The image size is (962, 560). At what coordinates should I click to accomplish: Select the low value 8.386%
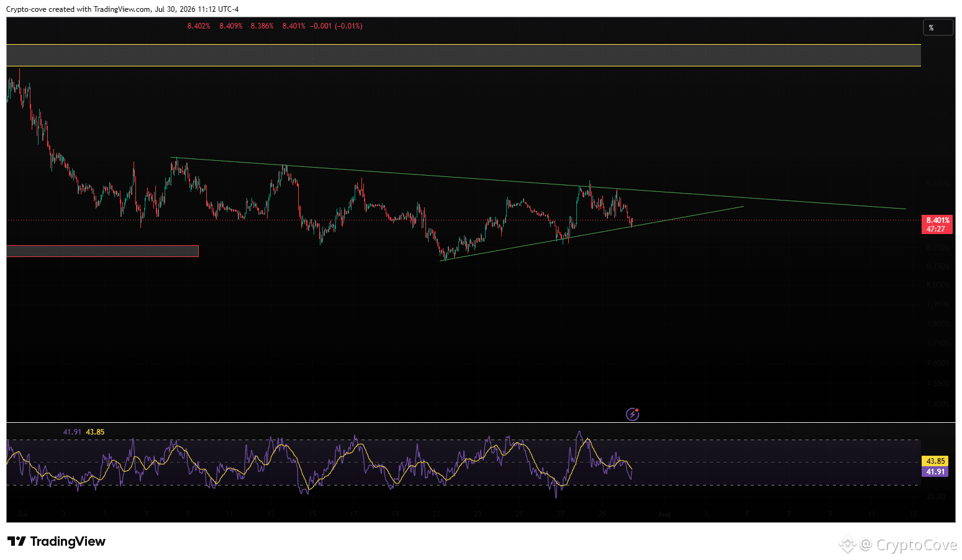point(262,26)
